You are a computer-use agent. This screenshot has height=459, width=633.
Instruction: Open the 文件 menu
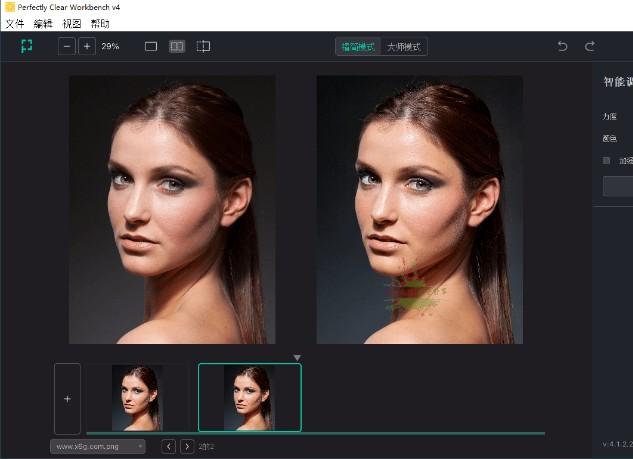[14, 23]
